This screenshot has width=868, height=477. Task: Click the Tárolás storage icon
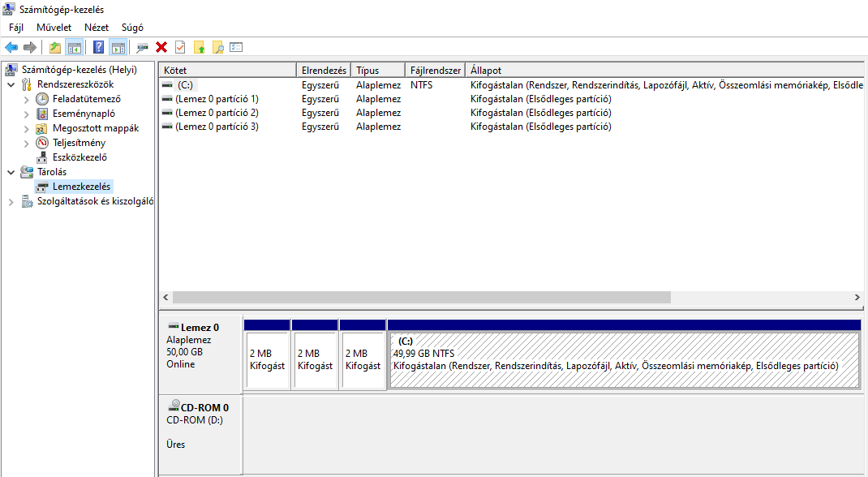pos(27,171)
